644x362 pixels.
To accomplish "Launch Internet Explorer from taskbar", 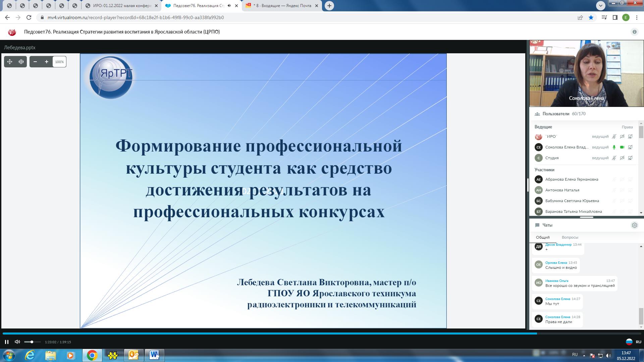I will point(30,355).
